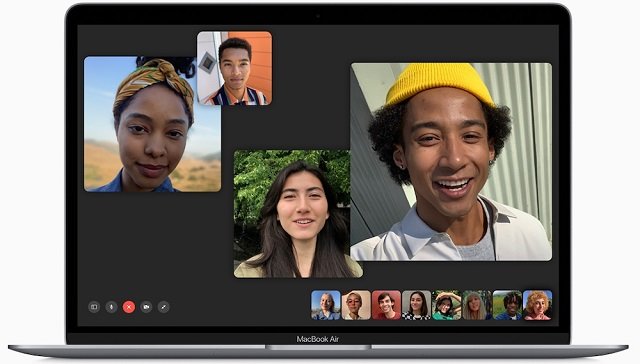Viewport: 640px width, 364px height.
Task: Turn off the camera video
Action: (x=146, y=307)
